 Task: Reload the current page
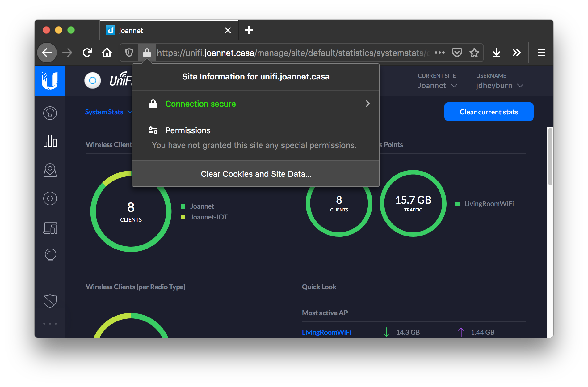(87, 53)
